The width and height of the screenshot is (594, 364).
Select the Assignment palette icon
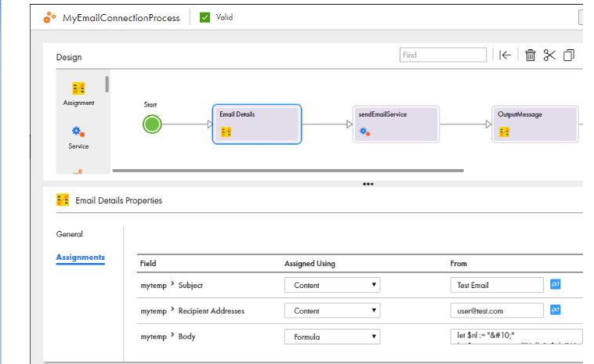(x=78, y=88)
